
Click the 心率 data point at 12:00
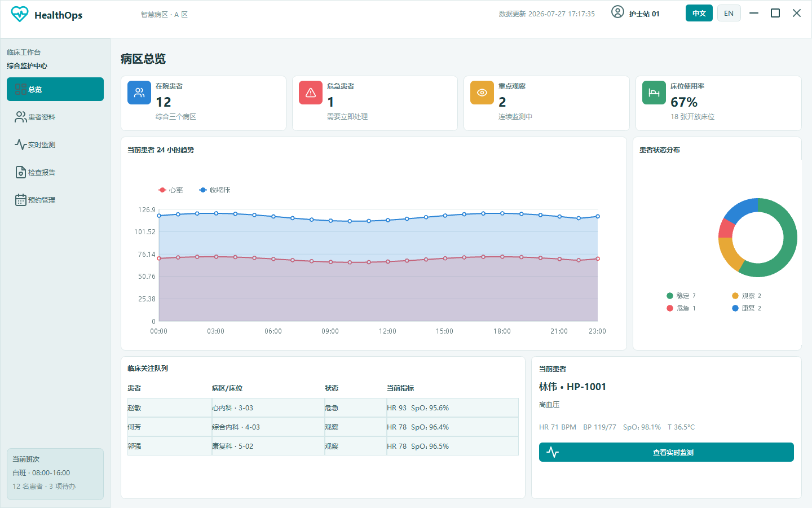pyautogui.click(x=387, y=261)
